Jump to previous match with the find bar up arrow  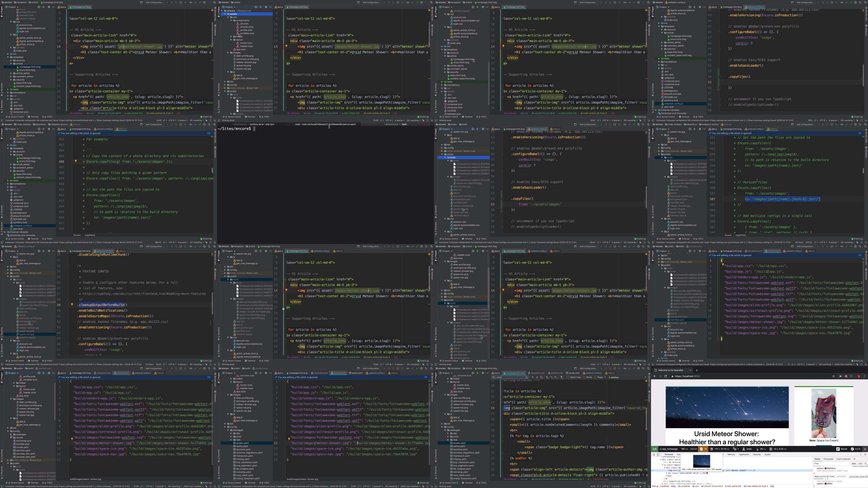click(532, 377)
